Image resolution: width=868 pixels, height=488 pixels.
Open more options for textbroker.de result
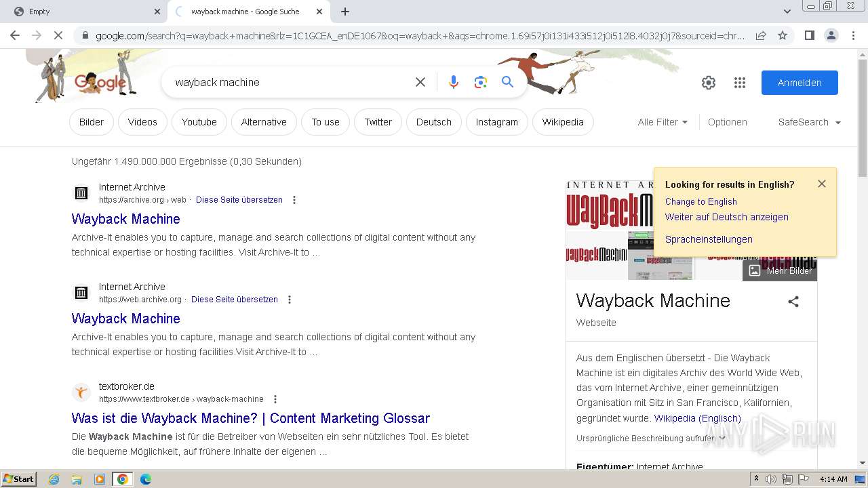click(275, 399)
